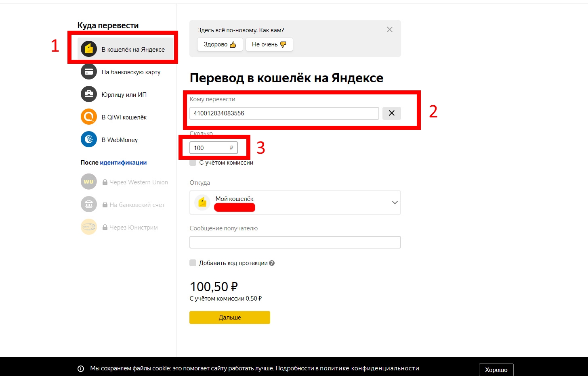Click the bank account building icon
Image resolution: width=588 pixels, height=376 pixels.
click(x=89, y=204)
